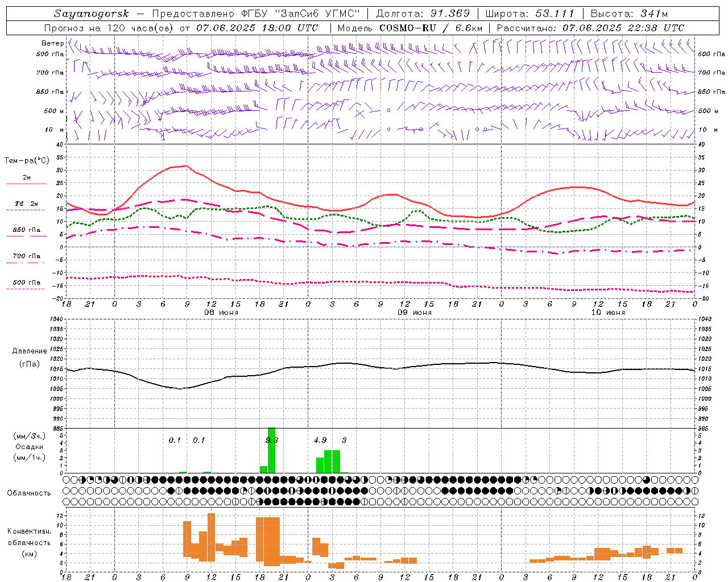Click the Рассчитано: 07.06.2025 22:38 UTC text

[590, 28]
